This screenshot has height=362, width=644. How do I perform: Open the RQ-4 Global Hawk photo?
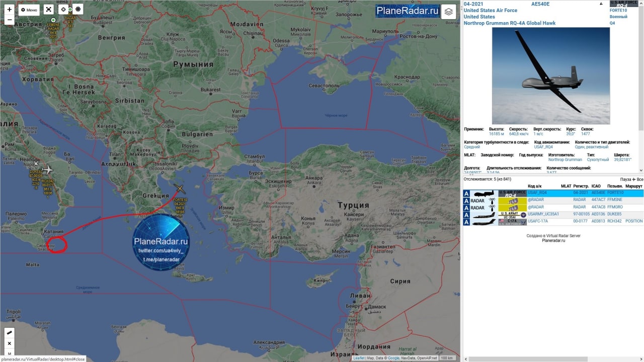[551, 76]
